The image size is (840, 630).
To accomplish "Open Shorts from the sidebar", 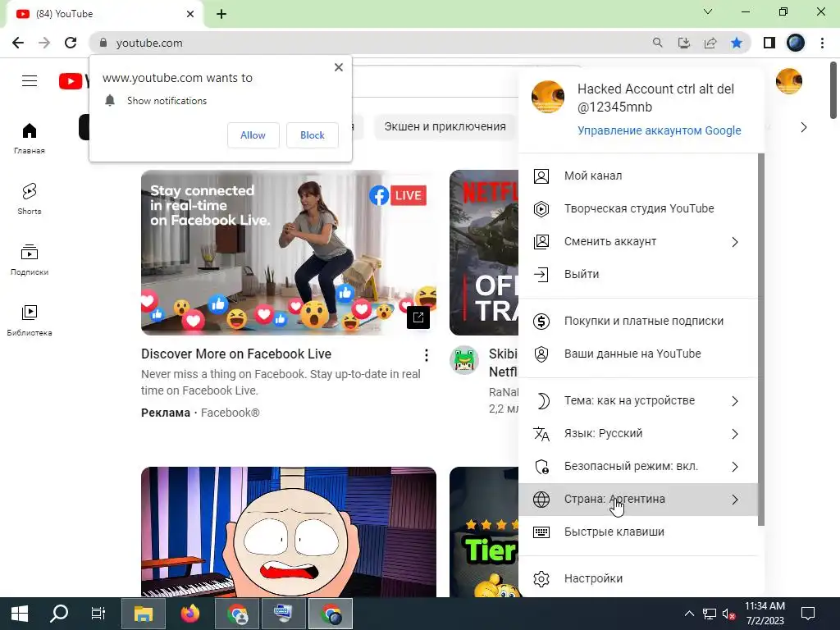I will coord(30,199).
